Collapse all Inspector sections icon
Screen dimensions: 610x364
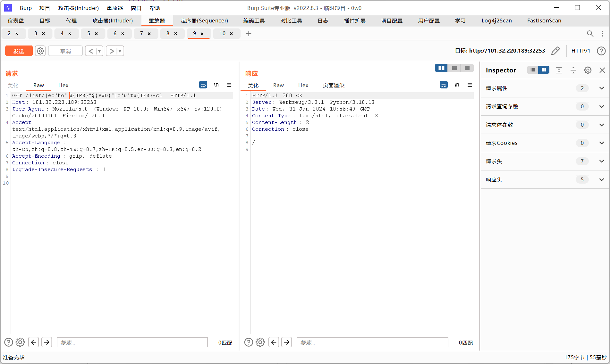(573, 70)
